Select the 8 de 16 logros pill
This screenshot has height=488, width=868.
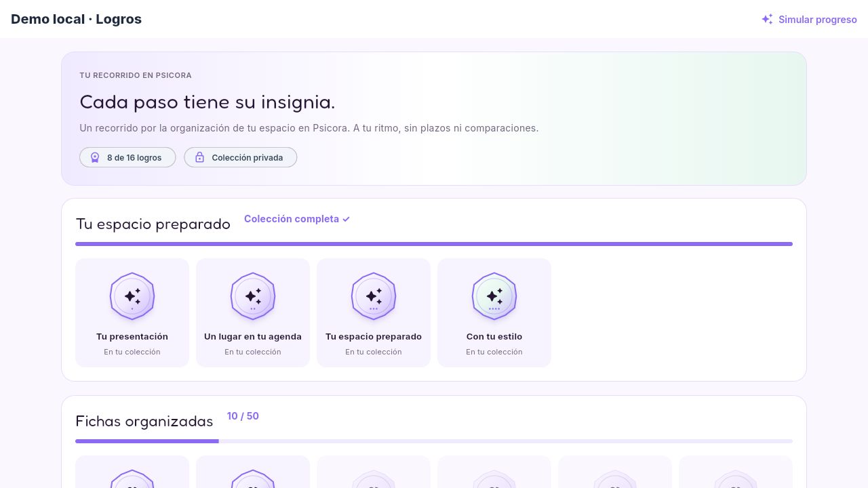127,157
